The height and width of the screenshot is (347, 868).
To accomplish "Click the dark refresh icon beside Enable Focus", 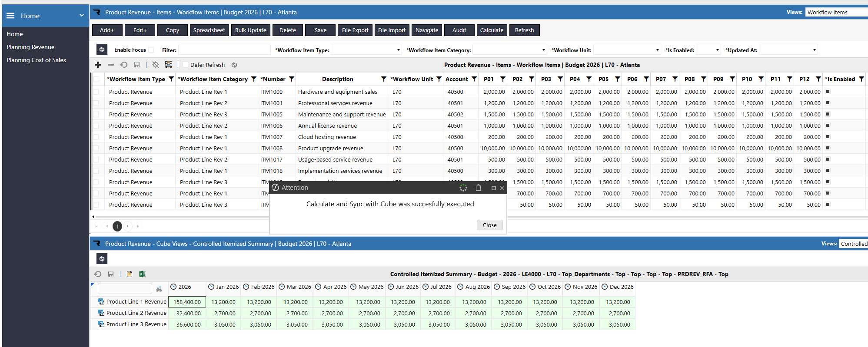I will (x=102, y=50).
